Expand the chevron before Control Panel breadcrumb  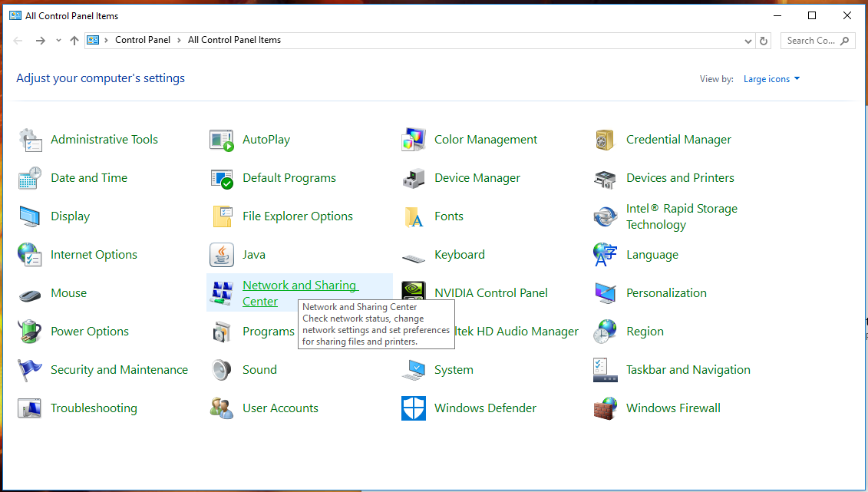coord(106,41)
